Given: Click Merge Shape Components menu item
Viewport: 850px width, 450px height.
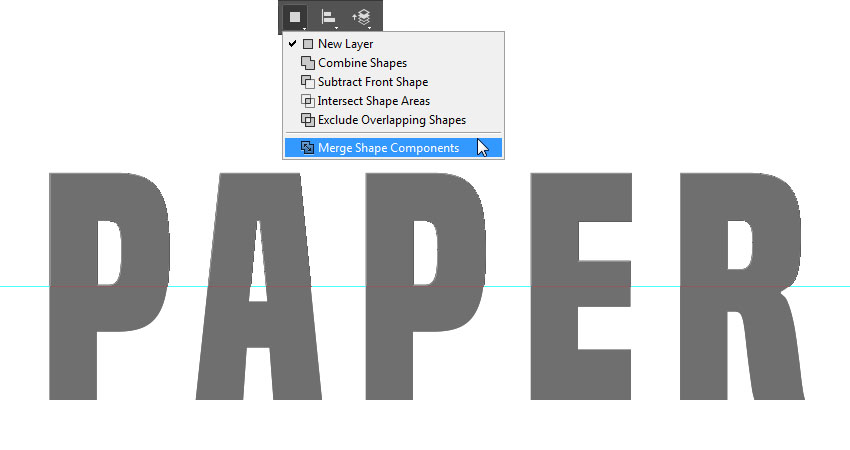Looking at the screenshot, I should 394,147.
